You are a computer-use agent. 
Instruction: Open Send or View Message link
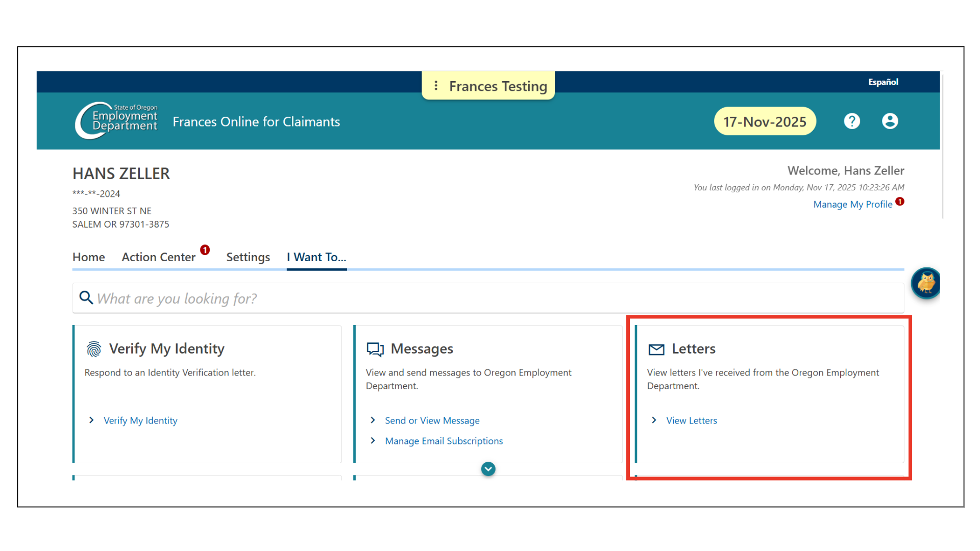(432, 420)
